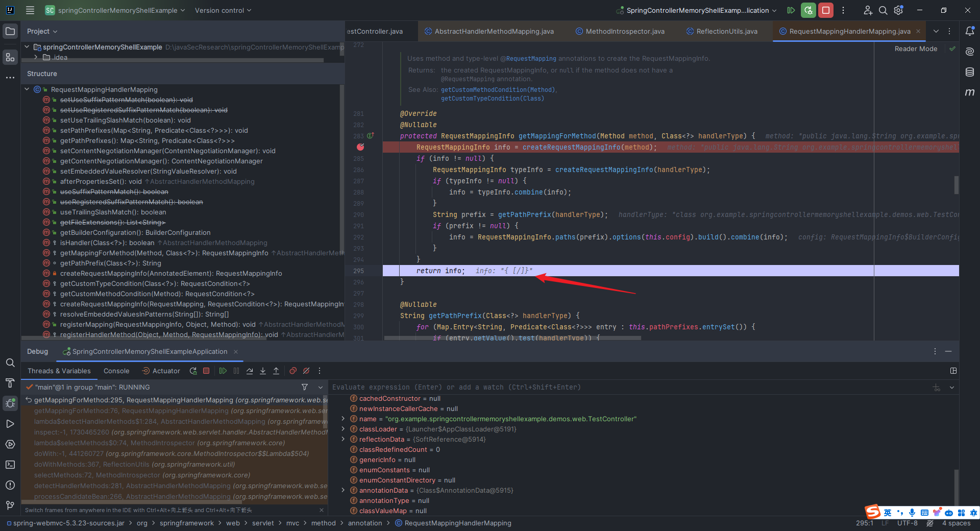Show hidden editor tabs dropdown
980x531 pixels.
[936, 31]
